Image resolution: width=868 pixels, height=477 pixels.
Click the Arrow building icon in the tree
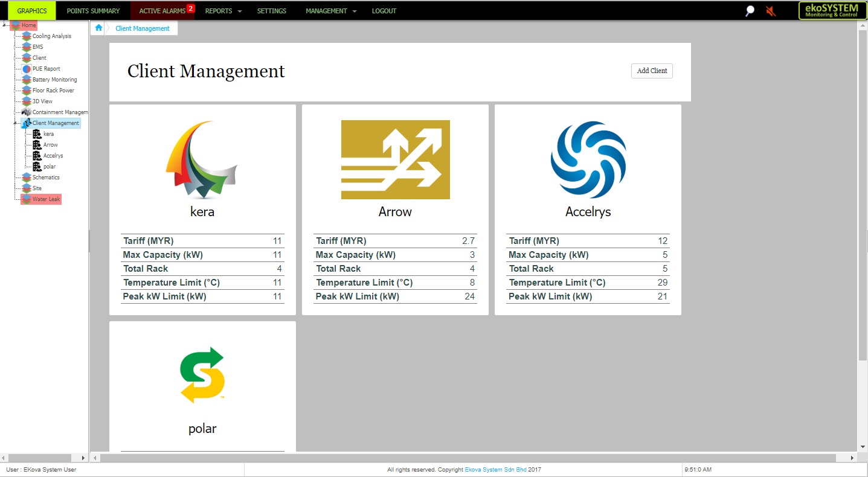point(37,145)
